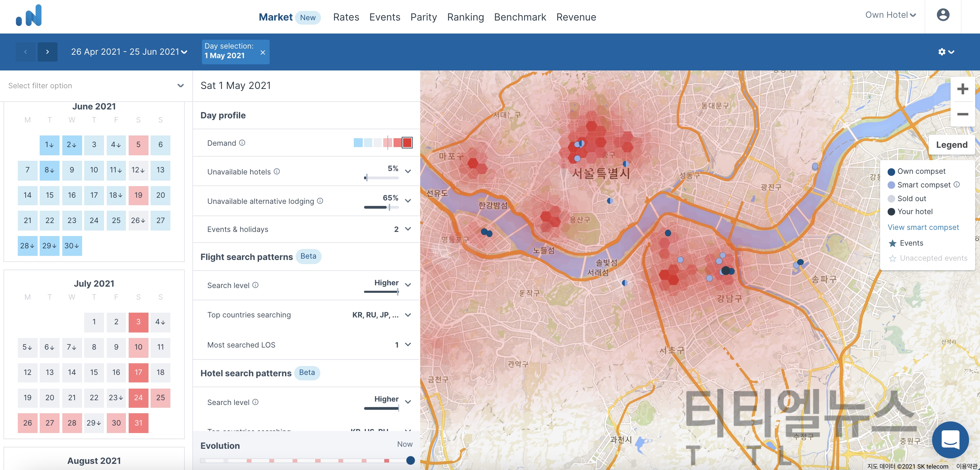Show info for Unavailable alternative lodging
Viewport: 980px width, 470px height.
point(320,201)
